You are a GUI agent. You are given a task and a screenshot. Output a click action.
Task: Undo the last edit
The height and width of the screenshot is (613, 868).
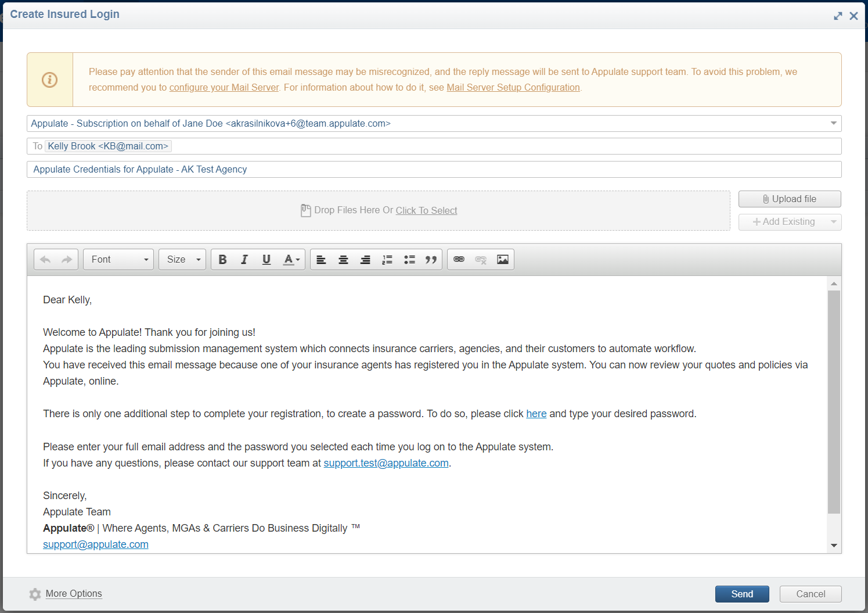pos(45,260)
